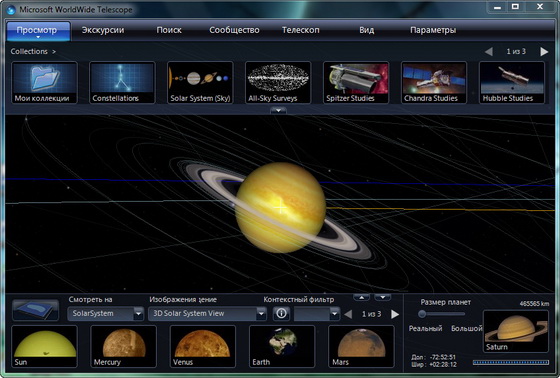Click the zoom level bar under Saturn
The height and width of the screenshot is (378, 560).
(511, 362)
